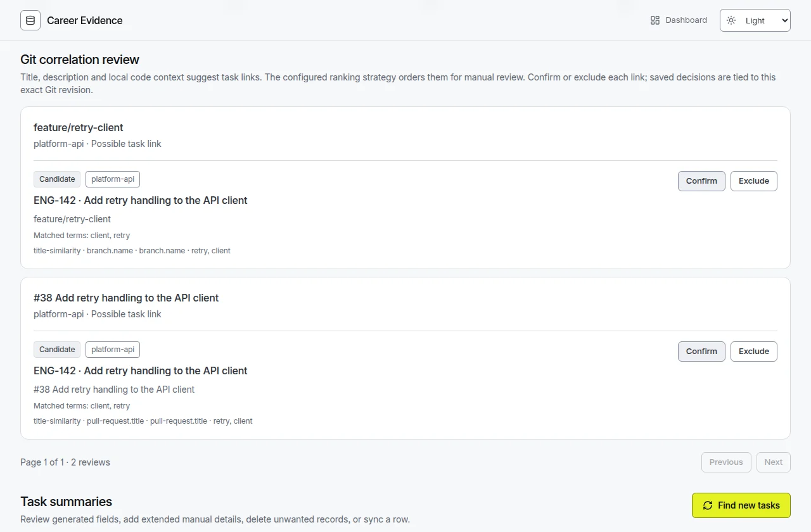Click the Candidate badge in first card
811x532 pixels.
[x=57, y=179]
